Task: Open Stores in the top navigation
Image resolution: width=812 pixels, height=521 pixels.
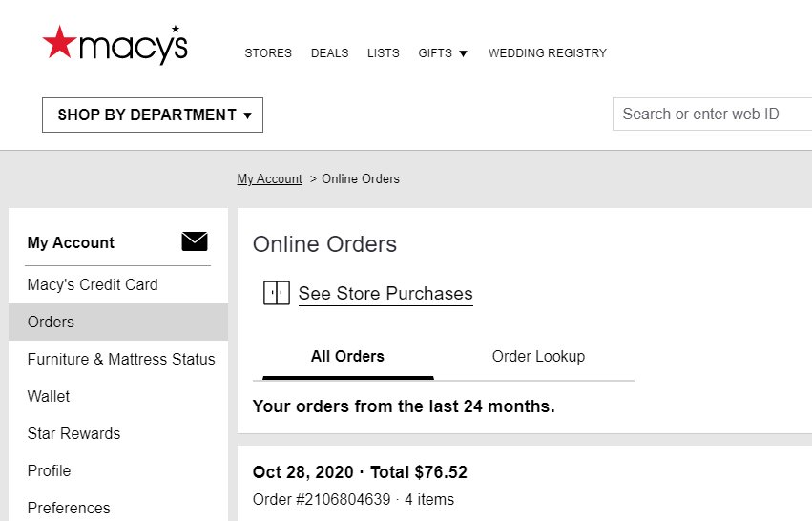Action: coord(268,53)
